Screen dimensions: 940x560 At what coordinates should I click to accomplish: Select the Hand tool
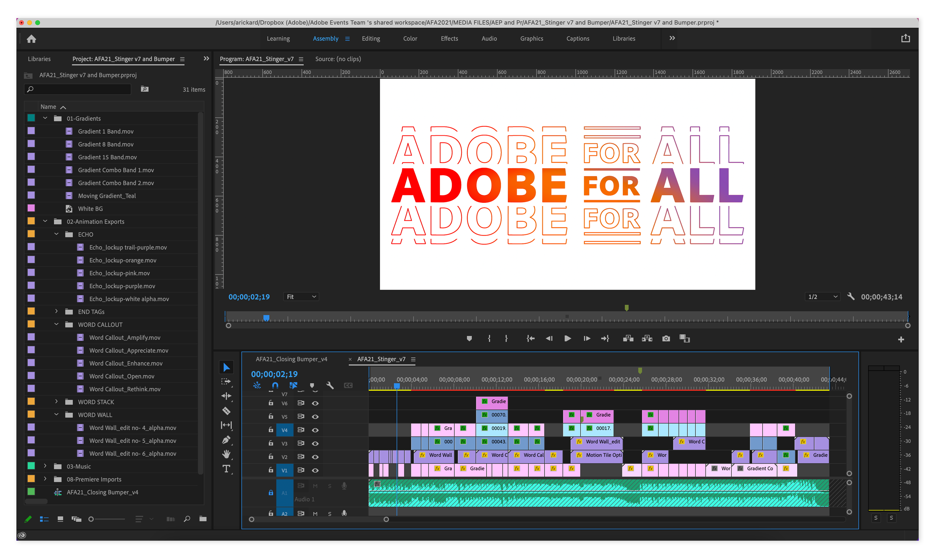click(x=226, y=454)
